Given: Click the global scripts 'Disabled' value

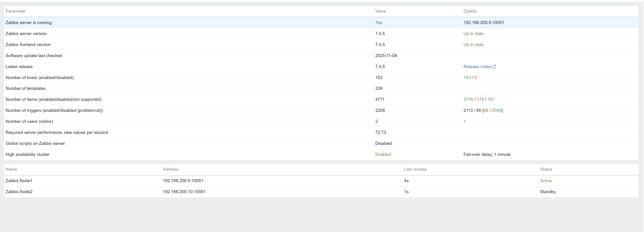Looking at the screenshot, I should (384, 144).
